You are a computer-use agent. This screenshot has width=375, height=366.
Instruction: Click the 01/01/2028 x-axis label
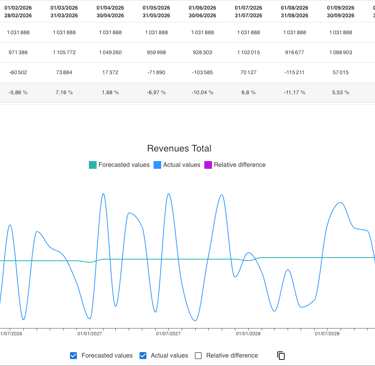[248, 334]
